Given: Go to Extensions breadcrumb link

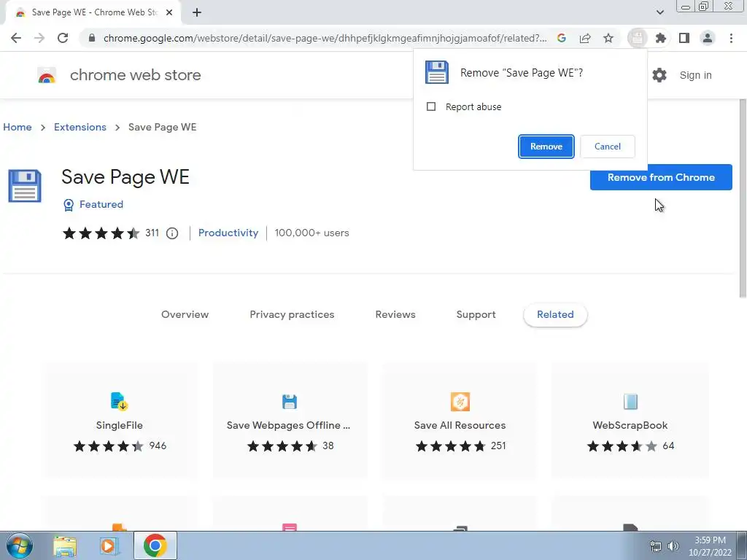Looking at the screenshot, I should coord(80,127).
